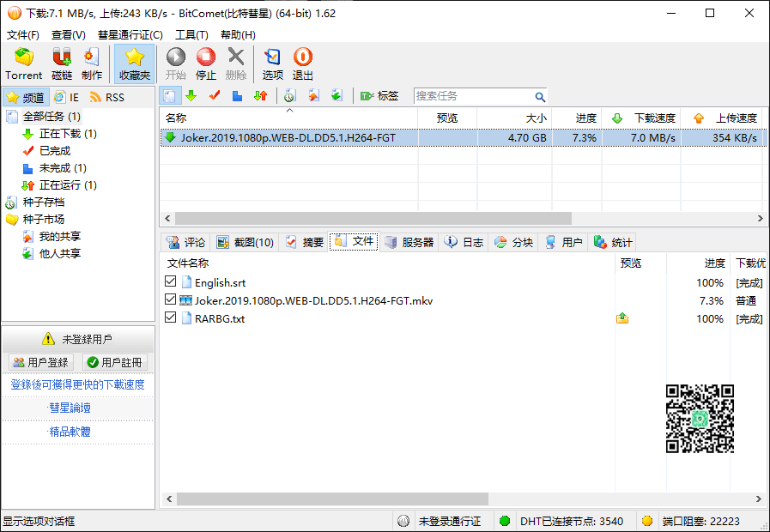Click the search magnifier icon
Screen dimensions: 770x532
[x=540, y=97]
